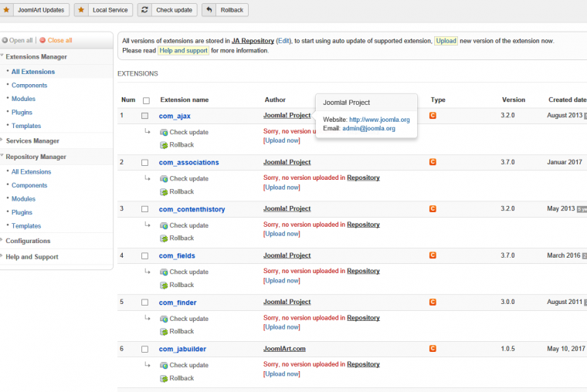This screenshot has height=392, width=587.
Task: Click the refresh icon for Check update
Action: 145,10
